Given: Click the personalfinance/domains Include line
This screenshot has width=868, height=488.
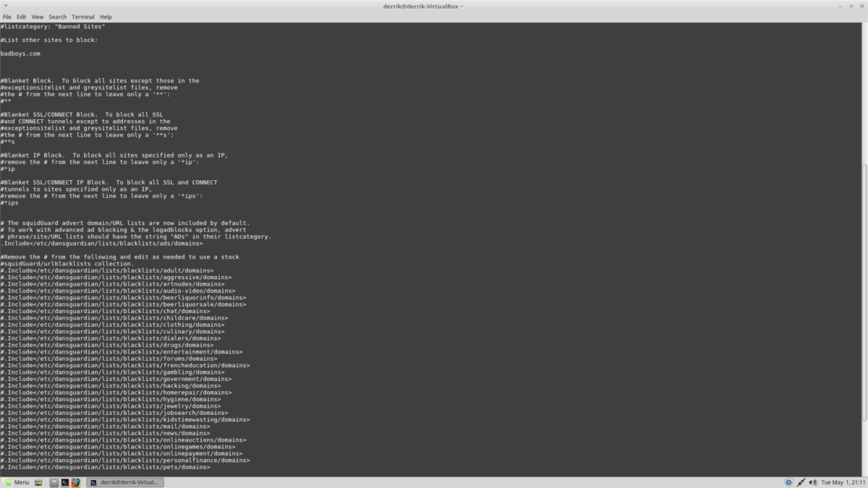Looking at the screenshot, I should [x=125, y=460].
